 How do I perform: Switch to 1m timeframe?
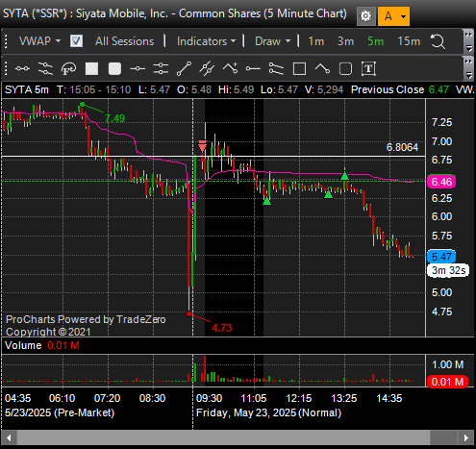pyautogui.click(x=316, y=41)
